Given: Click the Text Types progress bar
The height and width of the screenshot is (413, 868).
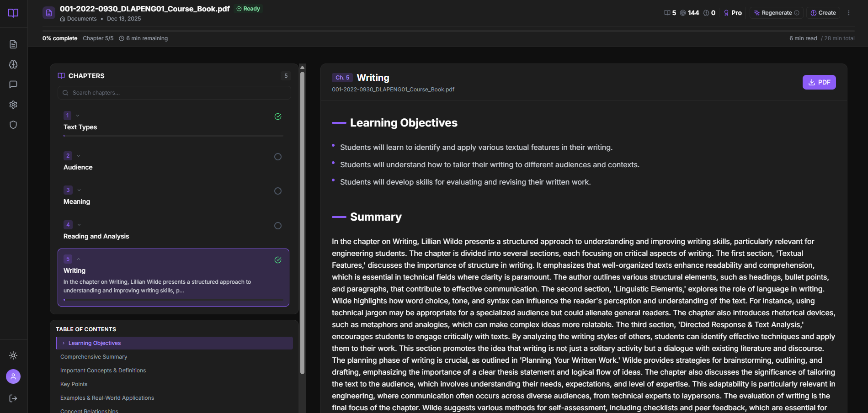Looking at the screenshot, I should [x=173, y=136].
